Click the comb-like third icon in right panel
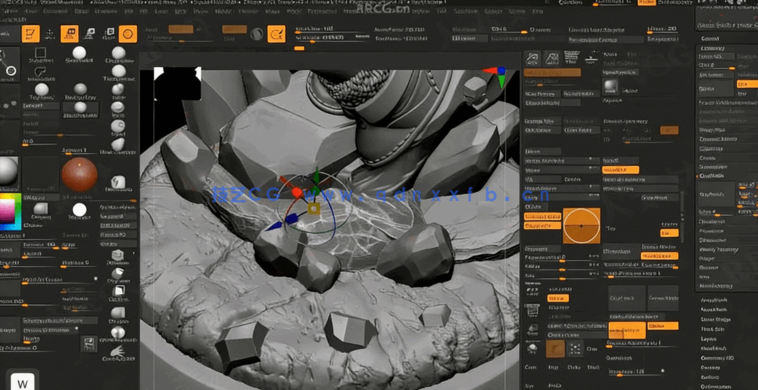The width and height of the screenshot is (758, 390). (571, 58)
